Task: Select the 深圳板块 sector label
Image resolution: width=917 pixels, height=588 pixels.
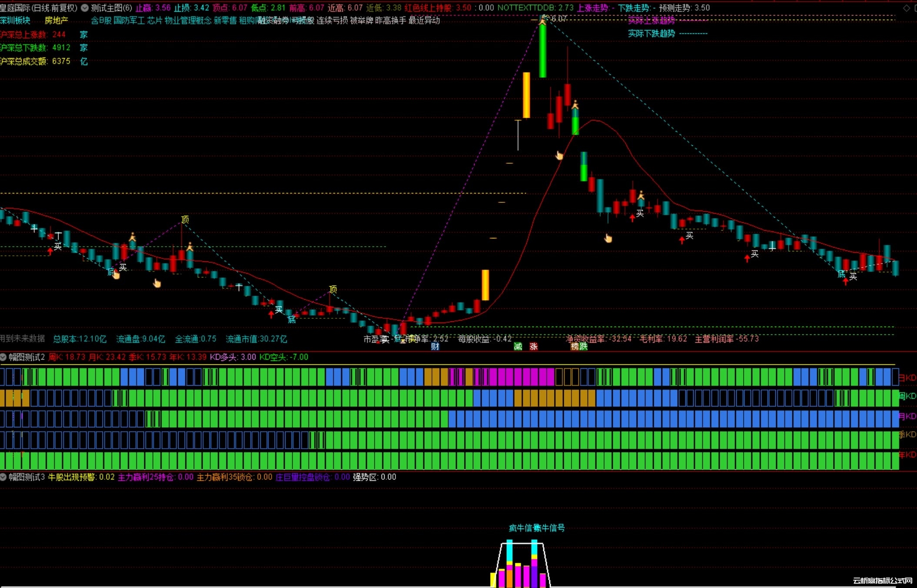Action: [15, 20]
